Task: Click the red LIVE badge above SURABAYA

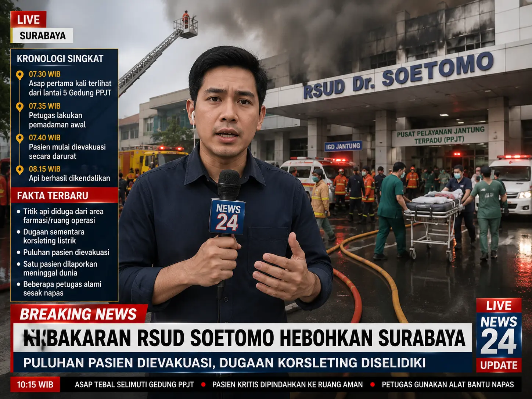Action: point(28,19)
